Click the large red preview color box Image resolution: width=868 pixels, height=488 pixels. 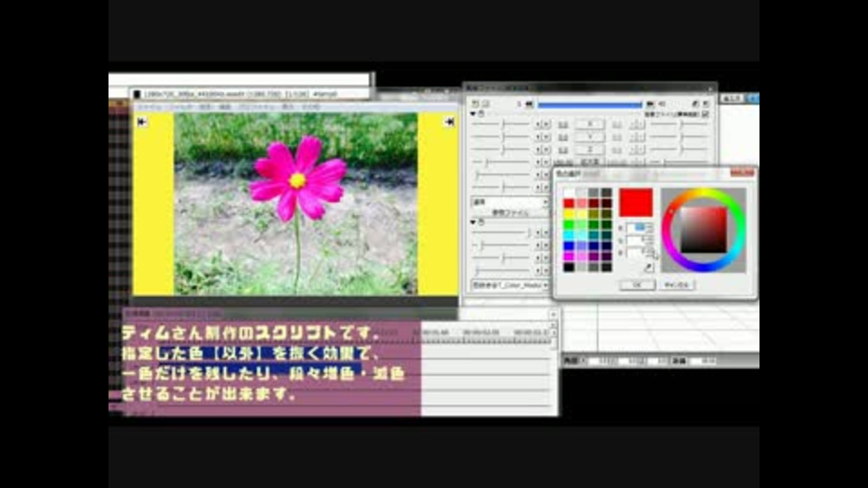(636, 202)
